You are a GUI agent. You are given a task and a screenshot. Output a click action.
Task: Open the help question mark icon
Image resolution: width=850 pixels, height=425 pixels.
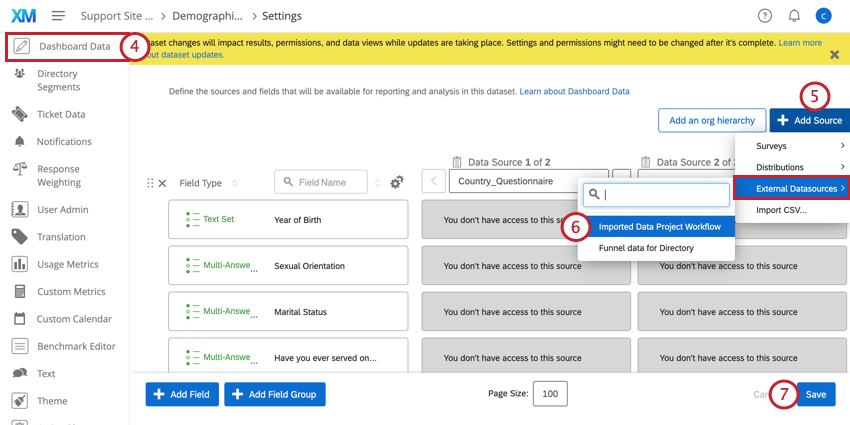coord(764,16)
